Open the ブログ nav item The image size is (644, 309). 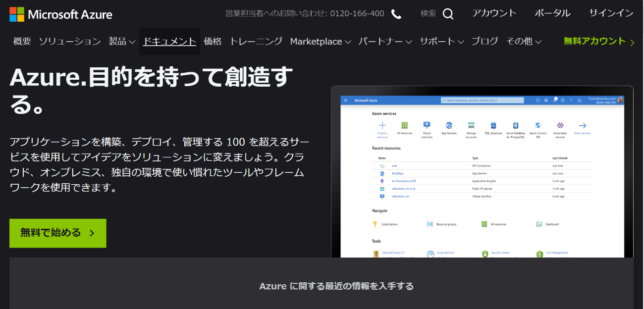coord(485,42)
